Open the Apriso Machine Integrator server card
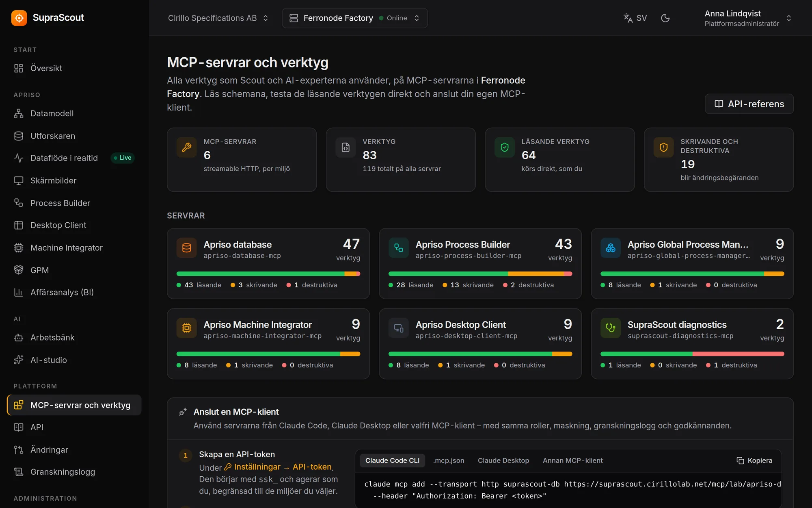This screenshot has height=508, width=812. coord(268,344)
